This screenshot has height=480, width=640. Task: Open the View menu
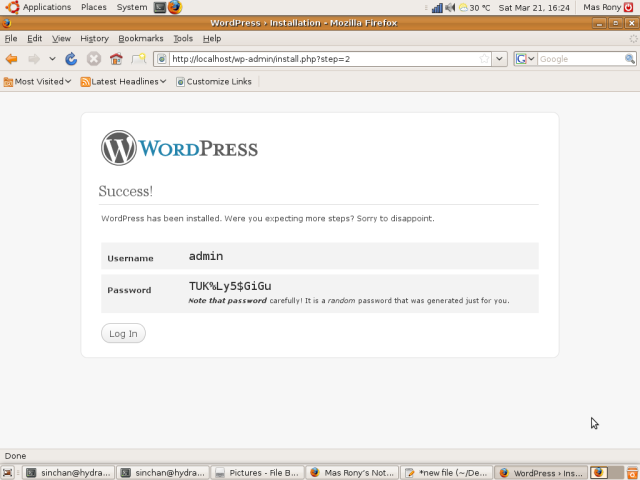point(61,38)
